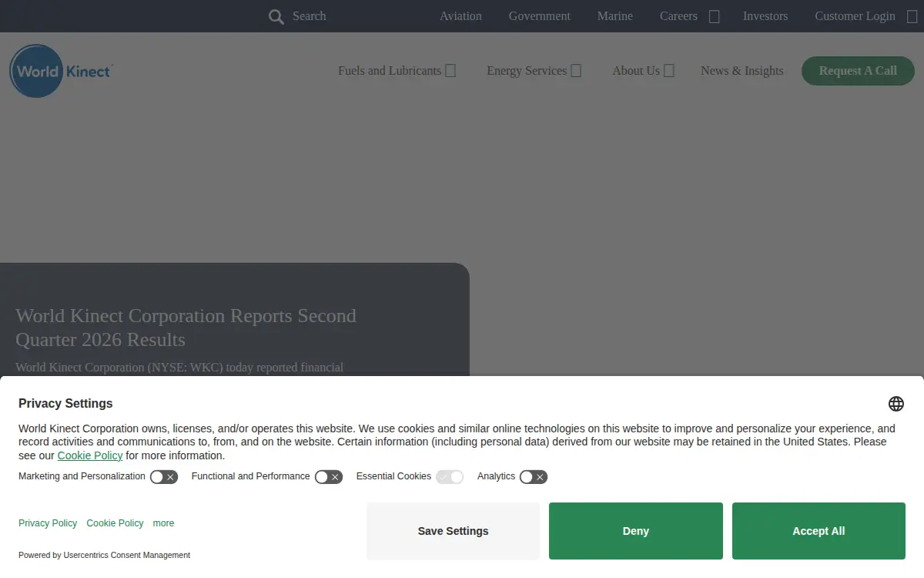Open the Second Quarter 2026 Results headline
This screenshot has width=924, height=578.
pyautogui.click(x=186, y=328)
